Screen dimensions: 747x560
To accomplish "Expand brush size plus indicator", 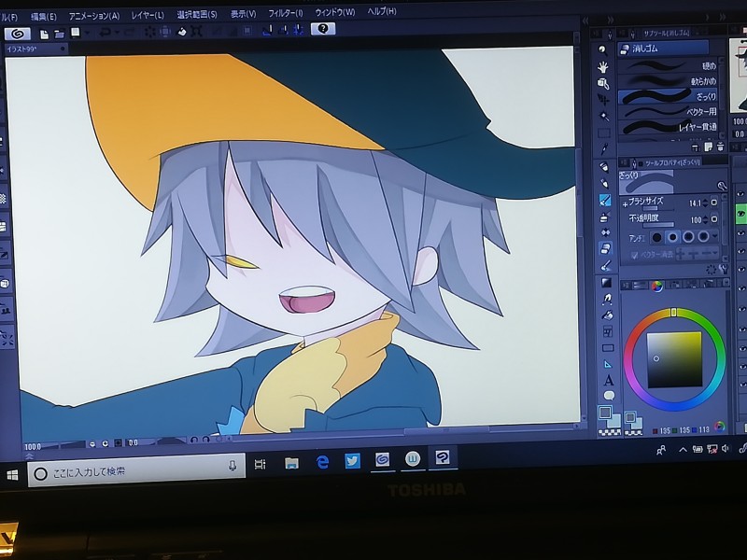I will [x=625, y=204].
